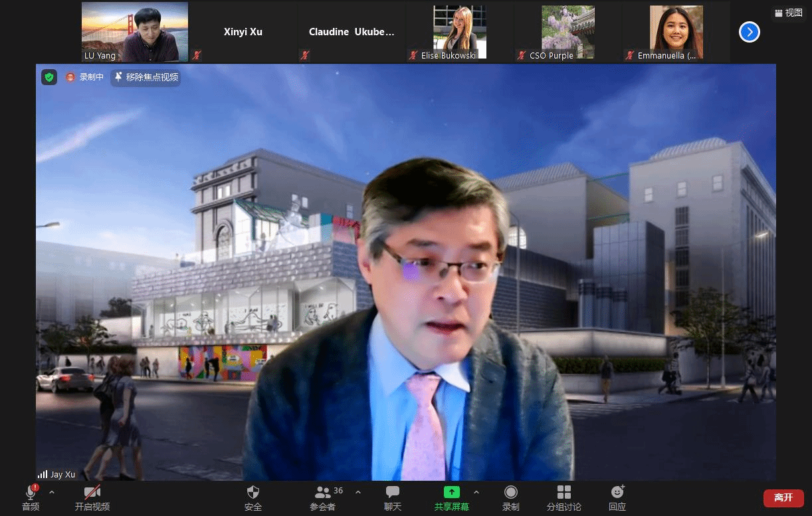Click Remove Spotlight Video (移除焦点视频)
The image size is (812, 516).
[146, 77]
